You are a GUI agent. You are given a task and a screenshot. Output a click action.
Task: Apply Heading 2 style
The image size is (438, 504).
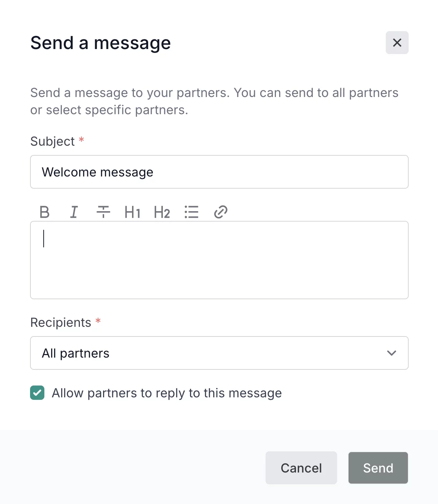point(162,212)
